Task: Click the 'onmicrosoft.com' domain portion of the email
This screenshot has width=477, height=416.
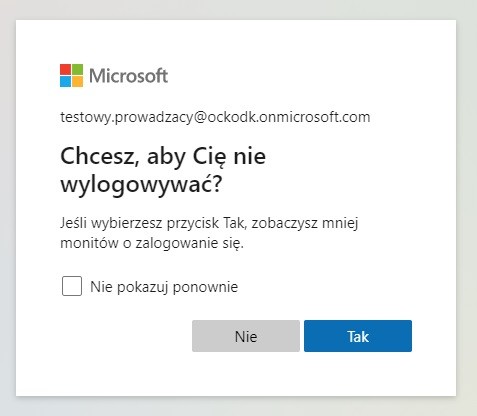Action: pyautogui.click(x=314, y=117)
